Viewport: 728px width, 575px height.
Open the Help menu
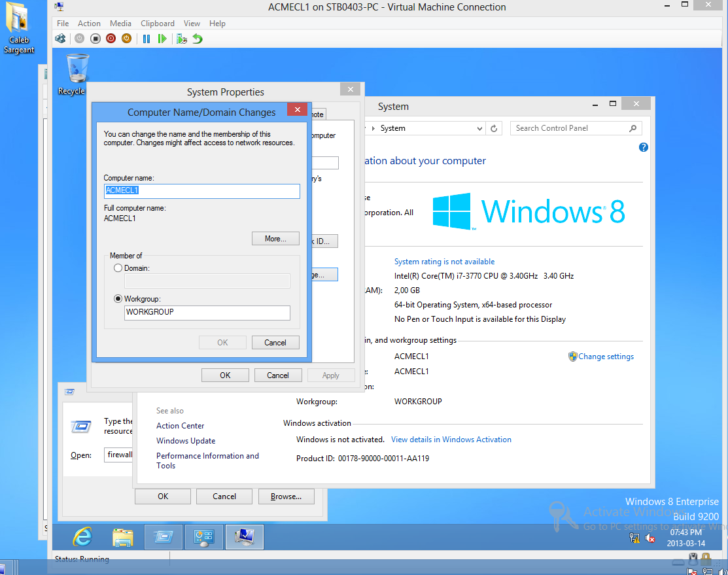pos(217,24)
